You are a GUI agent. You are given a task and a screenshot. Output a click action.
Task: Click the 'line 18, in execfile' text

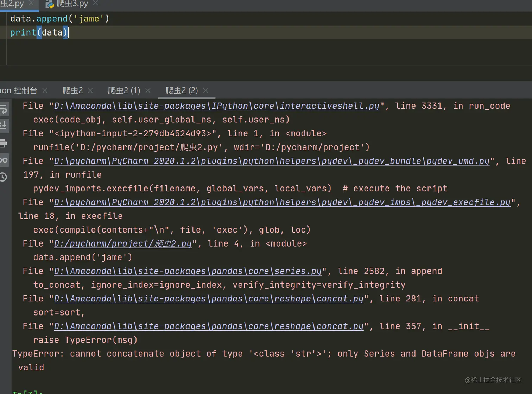click(x=70, y=216)
